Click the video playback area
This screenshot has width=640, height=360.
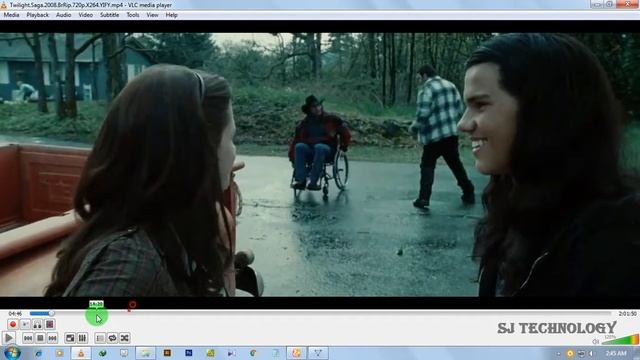[320, 164]
